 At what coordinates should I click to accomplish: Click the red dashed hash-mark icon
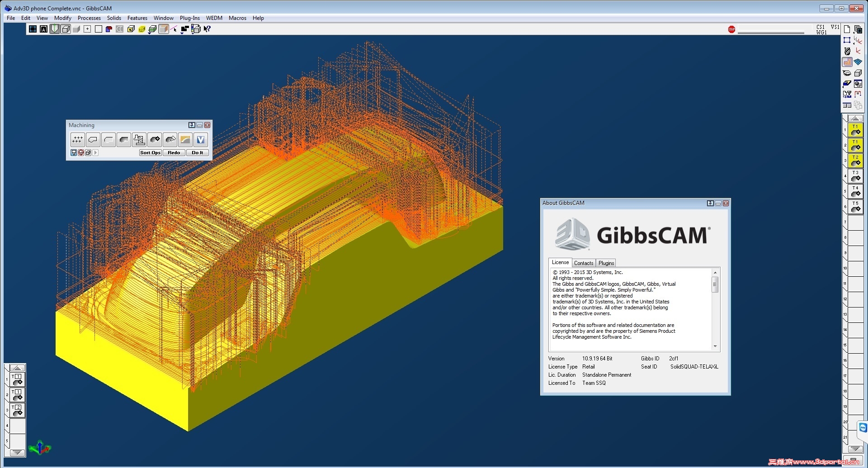(858, 95)
